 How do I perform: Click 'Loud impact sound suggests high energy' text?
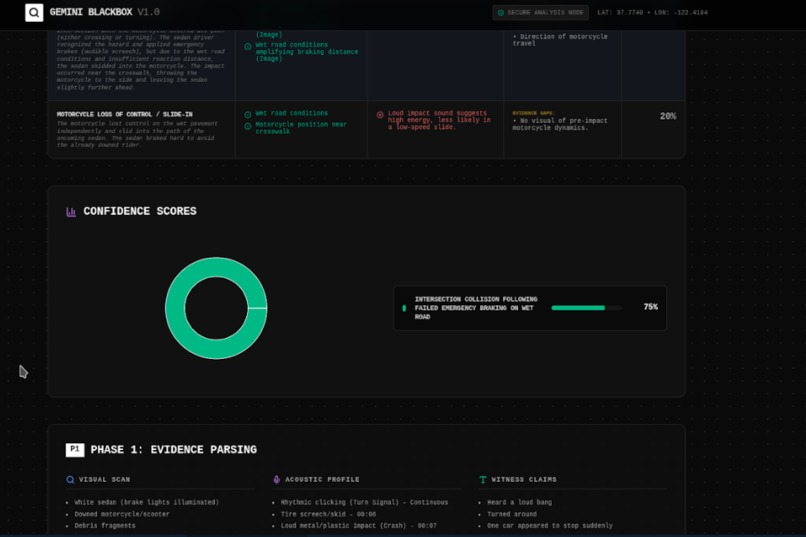click(439, 120)
